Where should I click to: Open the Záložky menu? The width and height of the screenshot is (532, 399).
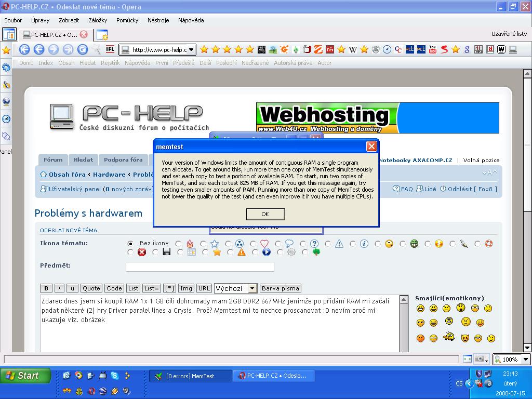pos(98,20)
